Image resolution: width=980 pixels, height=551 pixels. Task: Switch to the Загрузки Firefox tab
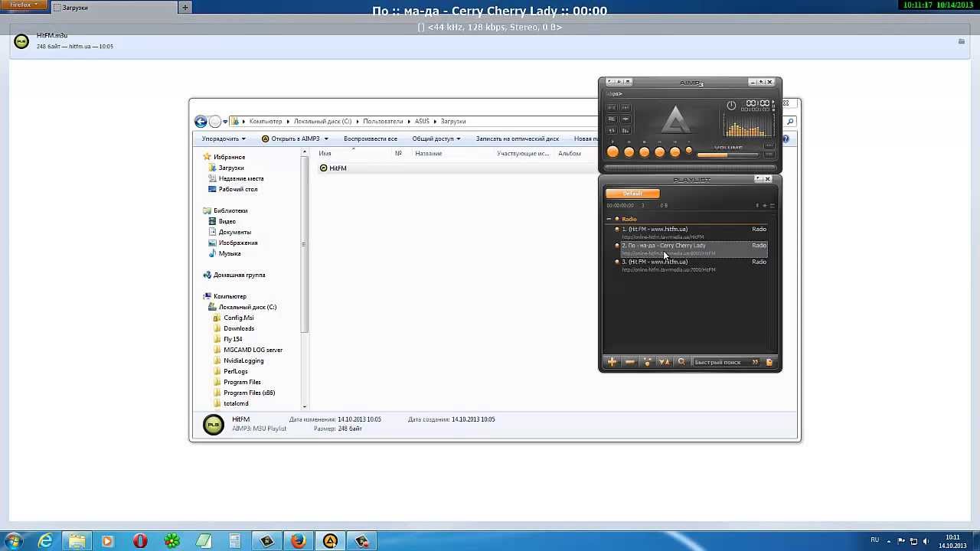point(113,8)
